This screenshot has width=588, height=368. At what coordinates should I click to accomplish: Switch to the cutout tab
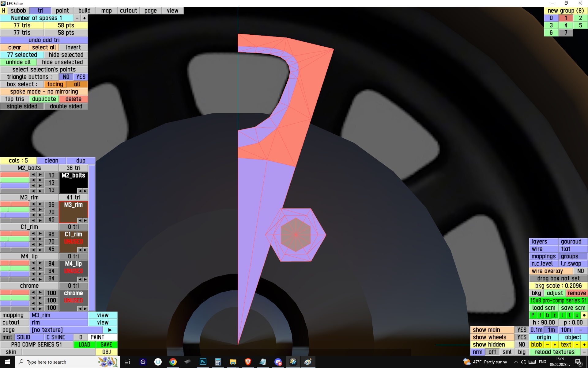pos(128,11)
